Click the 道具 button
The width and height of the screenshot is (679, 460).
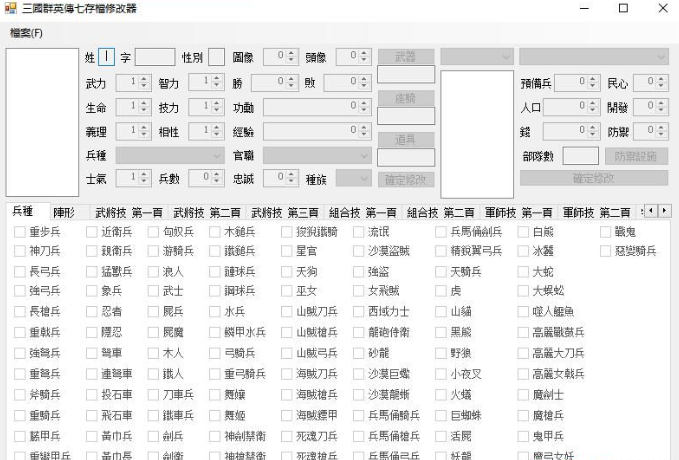click(x=406, y=139)
